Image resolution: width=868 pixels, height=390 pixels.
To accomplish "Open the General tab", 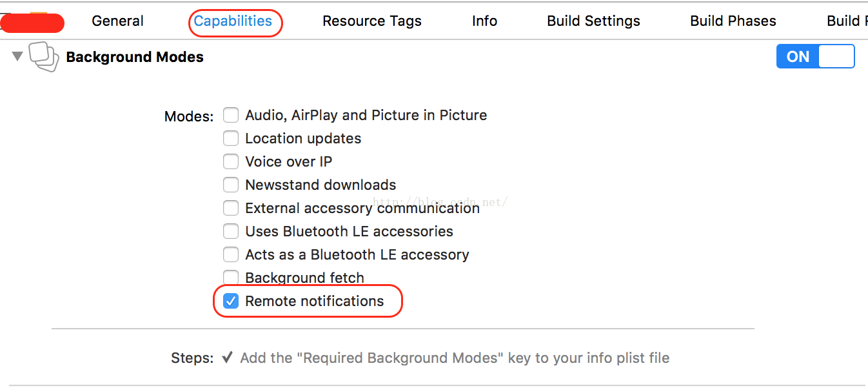I will [x=118, y=21].
